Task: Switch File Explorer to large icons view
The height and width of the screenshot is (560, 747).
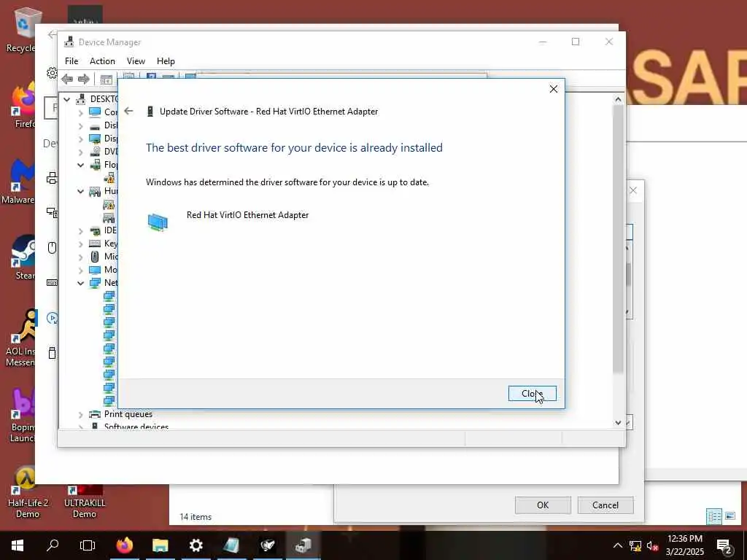Action: (729, 516)
